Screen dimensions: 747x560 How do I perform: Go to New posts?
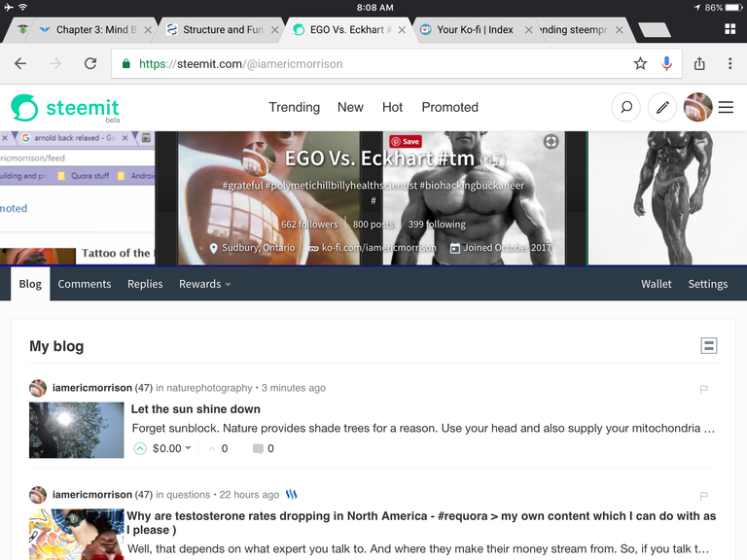click(x=350, y=107)
